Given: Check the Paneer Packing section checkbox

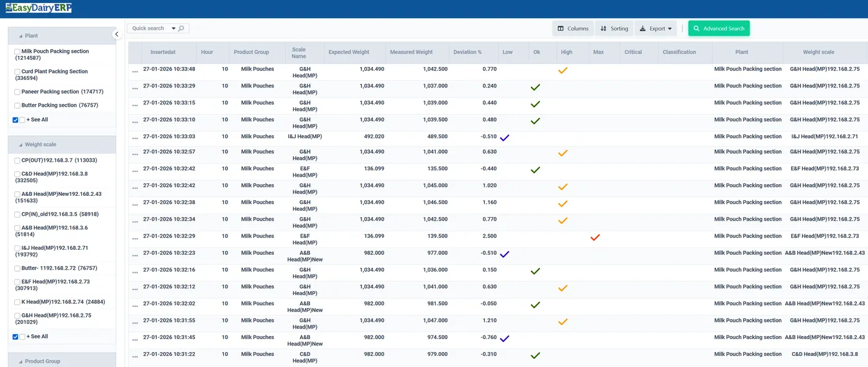Looking at the screenshot, I should (x=17, y=92).
